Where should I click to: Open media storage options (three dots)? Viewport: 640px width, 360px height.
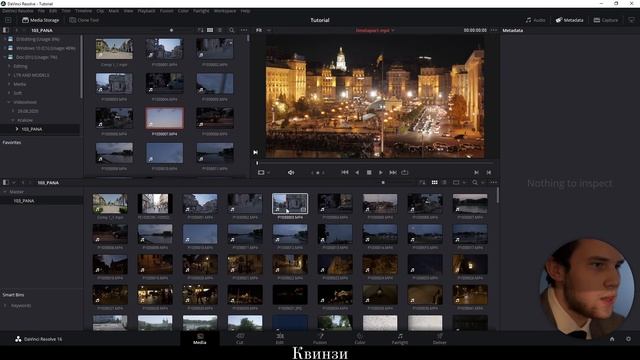tap(244, 30)
